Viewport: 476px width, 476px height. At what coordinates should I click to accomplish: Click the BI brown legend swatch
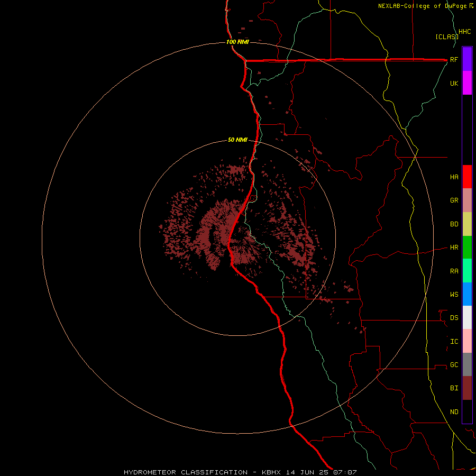467,388
